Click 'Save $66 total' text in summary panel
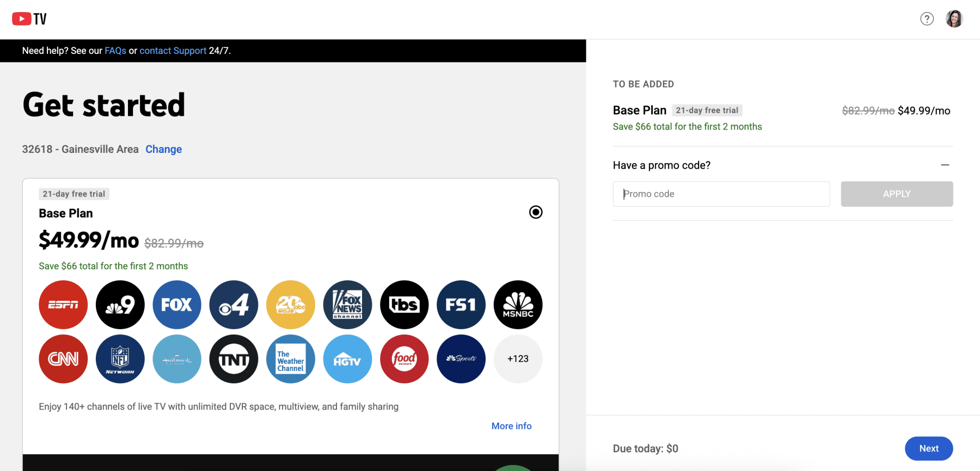Viewport: 980px width, 471px height. point(687,127)
